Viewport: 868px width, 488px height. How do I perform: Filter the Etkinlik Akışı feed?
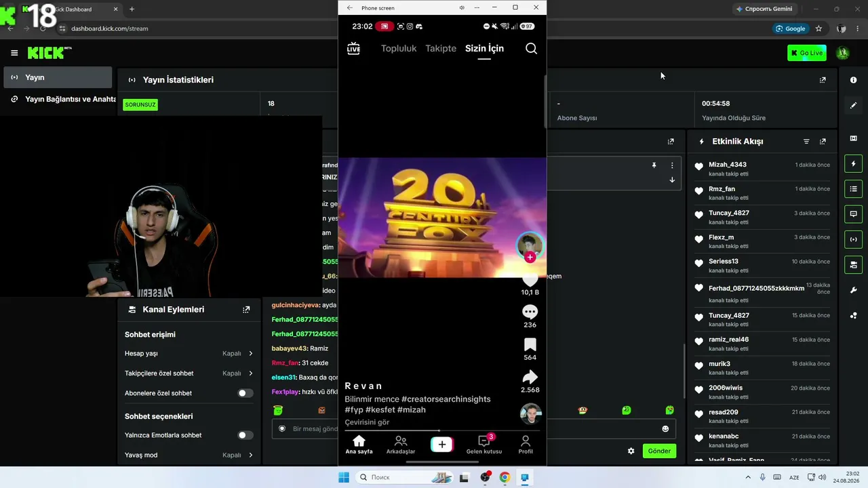pyautogui.click(x=806, y=142)
